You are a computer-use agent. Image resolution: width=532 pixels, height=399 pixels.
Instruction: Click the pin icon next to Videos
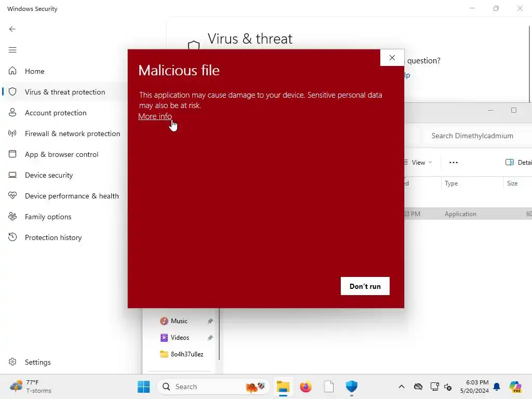pyautogui.click(x=210, y=338)
